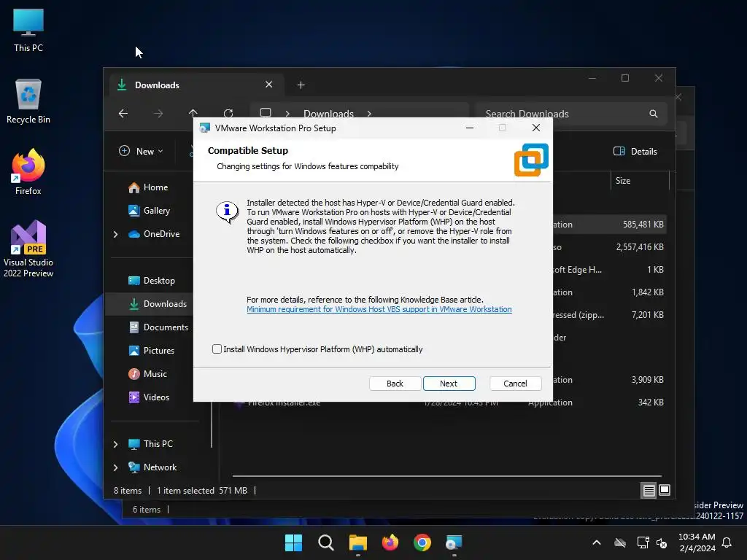Image resolution: width=747 pixels, height=560 pixels.
Task: Go back in File Explorer navigation
Action: pyautogui.click(x=123, y=113)
